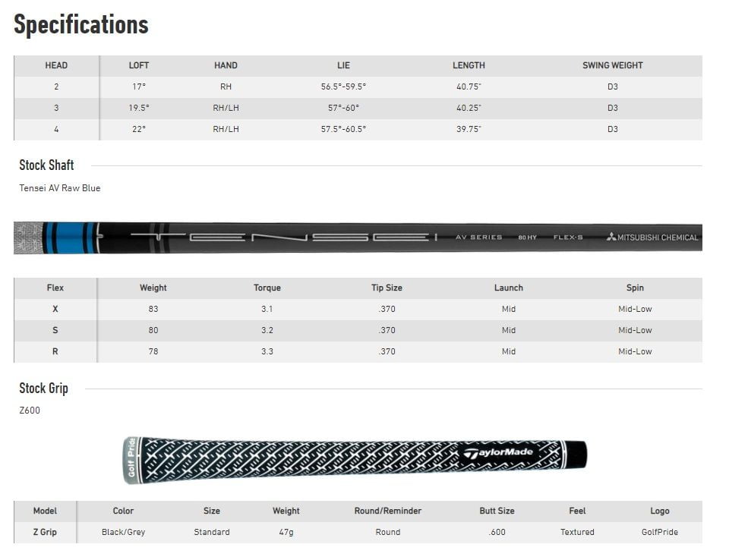Image resolution: width=729 pixels, height=560 pixels.
Task: Click the 'Tensei AV Raw Blue' shaft name
Action: click(59, 187)
